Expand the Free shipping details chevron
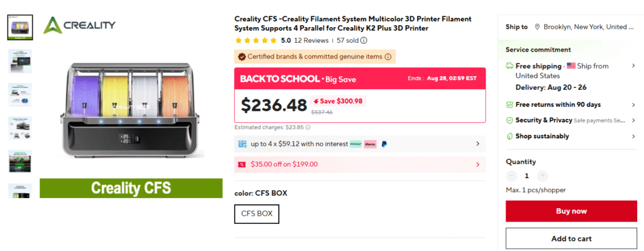This screenshot has height=251, width=644. click(x=633, y=65)
